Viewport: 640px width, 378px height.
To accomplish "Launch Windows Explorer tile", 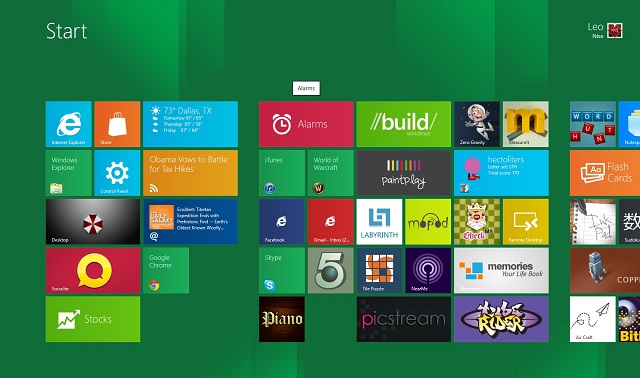I will pos(69,173).
